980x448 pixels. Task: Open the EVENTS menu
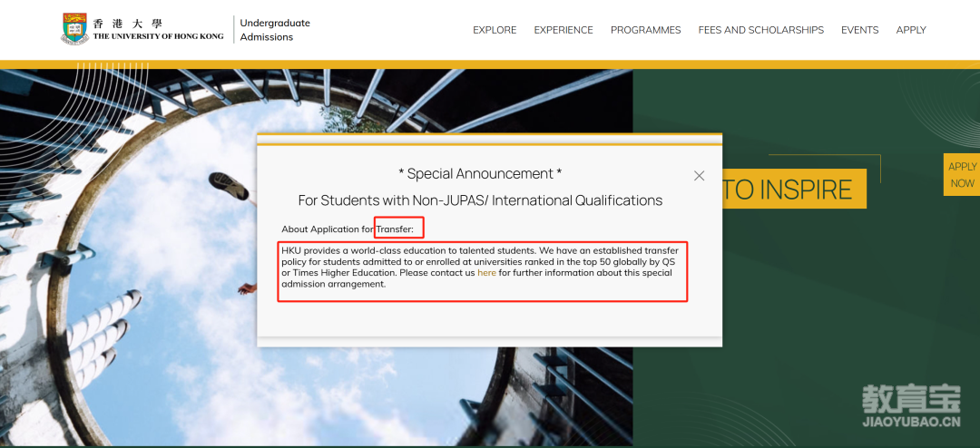[x=859, y=30]
